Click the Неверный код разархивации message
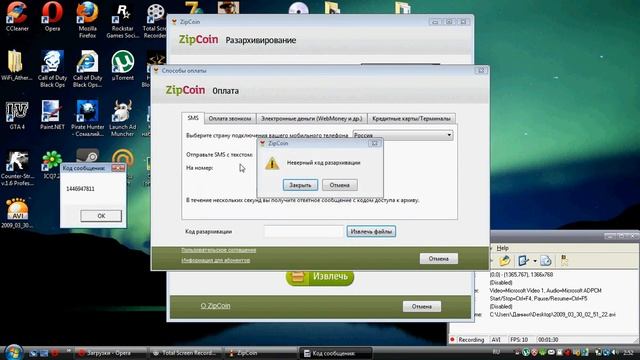 [323, 163]
